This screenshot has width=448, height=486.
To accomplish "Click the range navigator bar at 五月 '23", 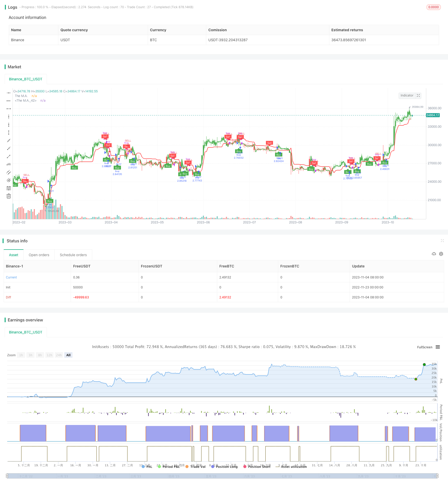I will (x=211, y=476).
